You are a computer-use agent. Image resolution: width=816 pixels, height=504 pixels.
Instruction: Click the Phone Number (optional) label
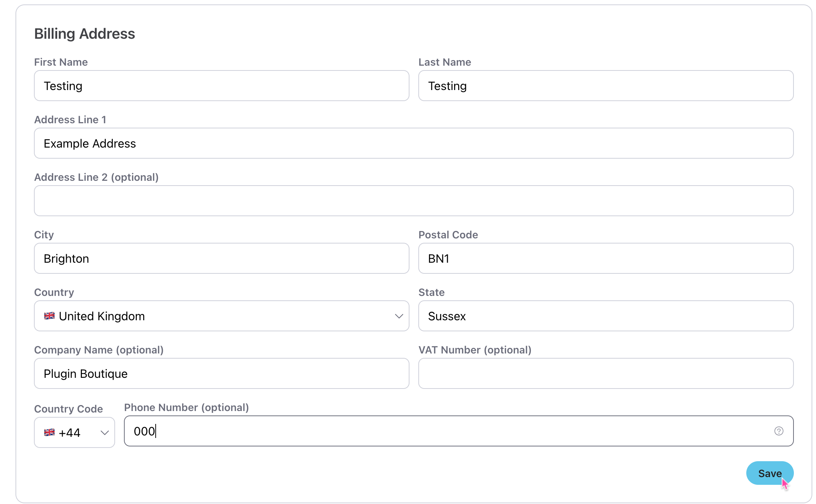(186, 407)
